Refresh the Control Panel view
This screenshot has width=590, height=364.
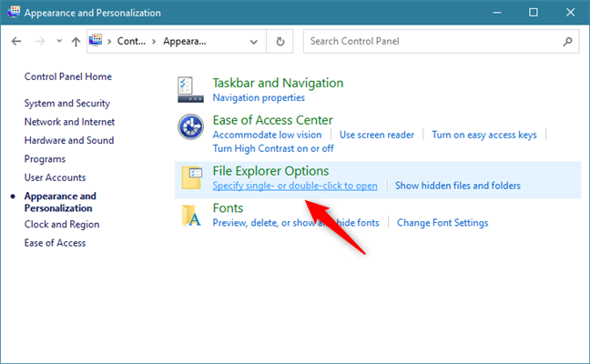pyautogui.click(x=280, y=41)
